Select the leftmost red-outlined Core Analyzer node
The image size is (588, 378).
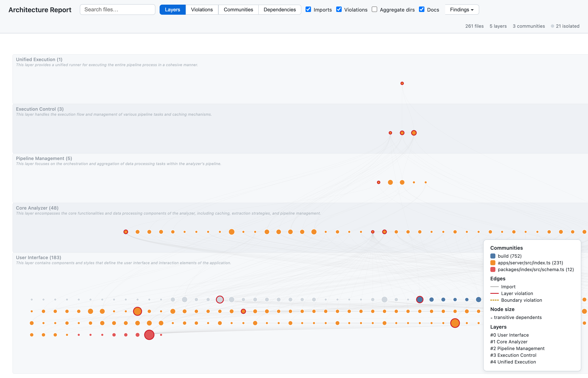pyautogui.click(x=126, y=232)
